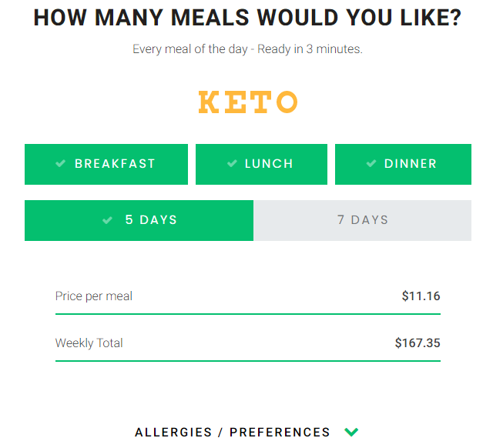Disable the Dinner meal option

click(x=403, y=164)
